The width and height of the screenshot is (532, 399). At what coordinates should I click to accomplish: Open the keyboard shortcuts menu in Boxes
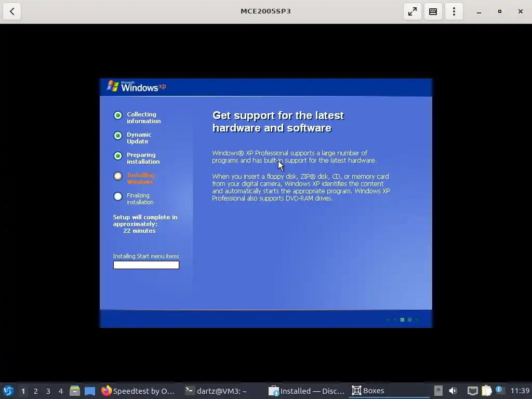point(433,11)
